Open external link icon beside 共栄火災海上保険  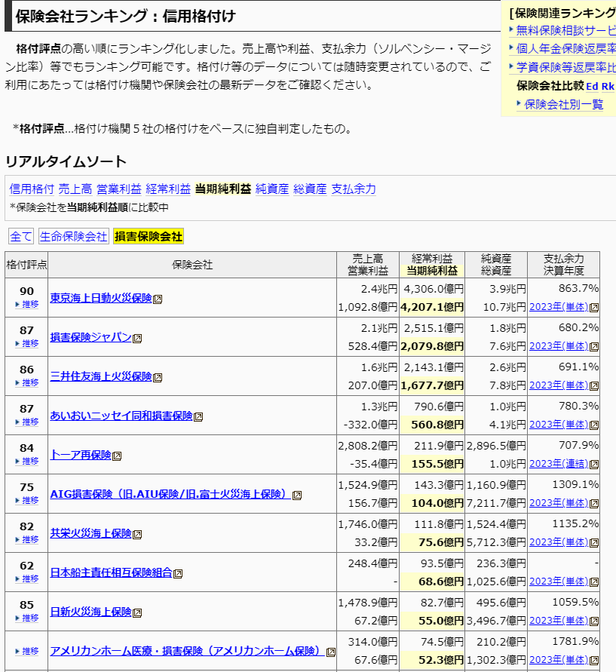click(137, 535)
